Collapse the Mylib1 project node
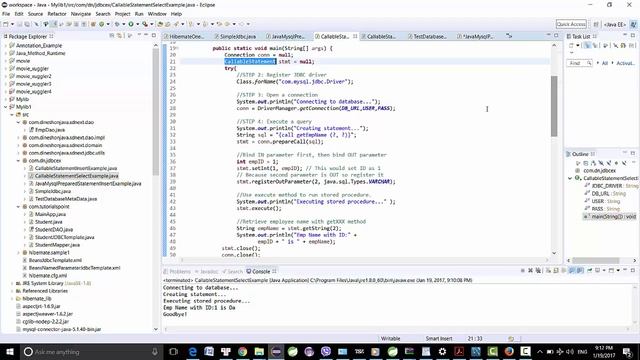The image size is (640, 360). 6,107
